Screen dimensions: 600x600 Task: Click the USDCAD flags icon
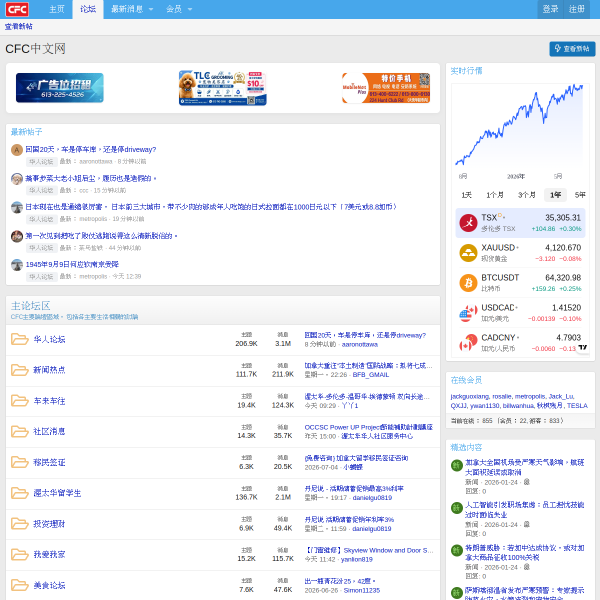pos(468,313)
